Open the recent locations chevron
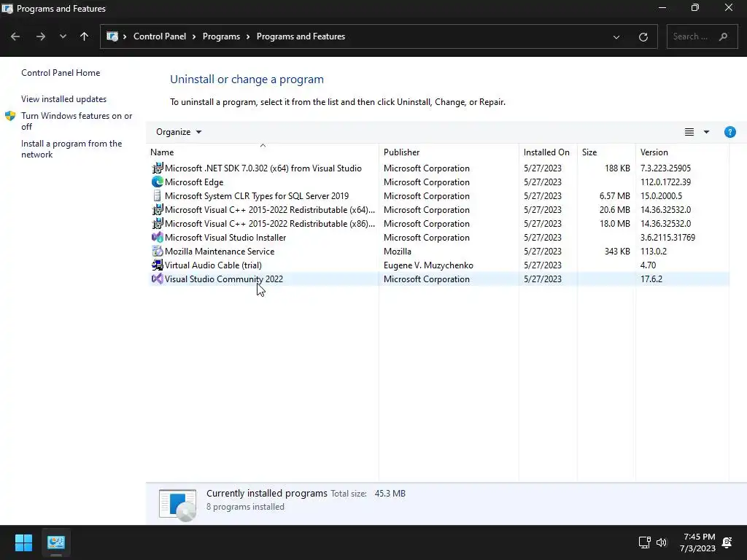 click(63, 36)
